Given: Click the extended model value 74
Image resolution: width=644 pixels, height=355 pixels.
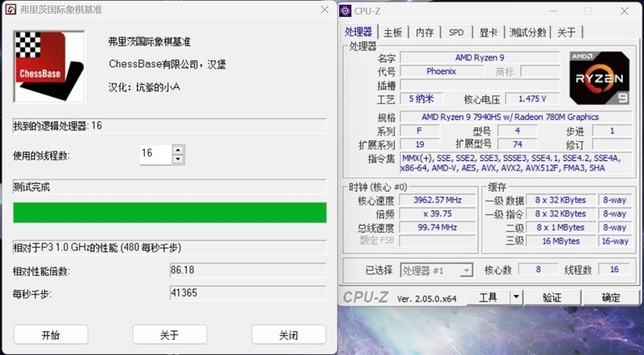Looking at the screenshot, I should [518, 144].
